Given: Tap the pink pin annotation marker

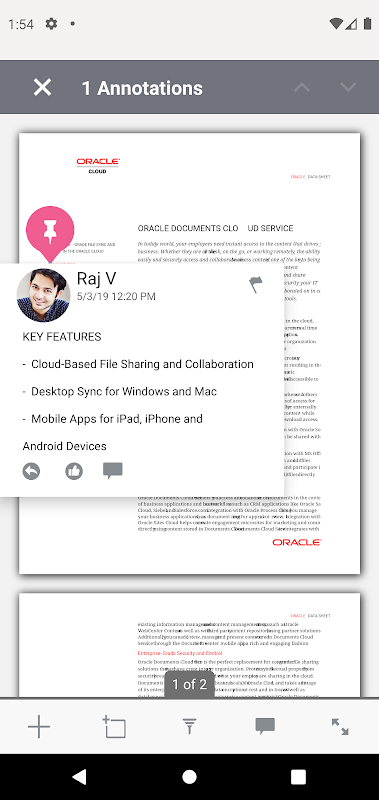Looking at the screenshot, I should coord(50,234).
